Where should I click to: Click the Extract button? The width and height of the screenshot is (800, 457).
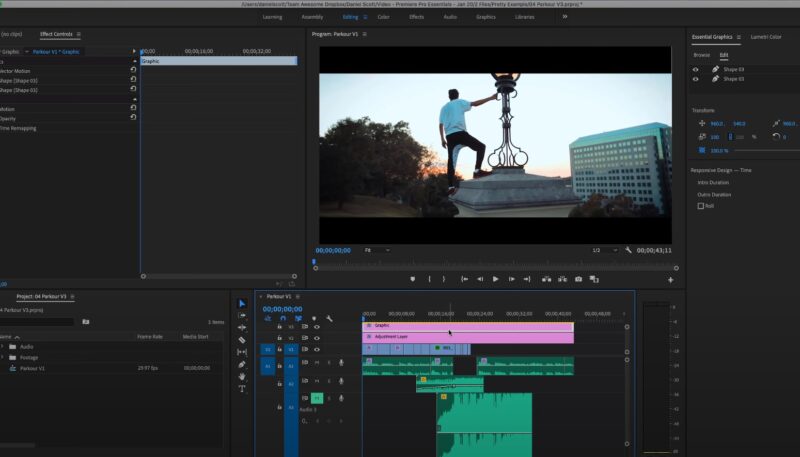point(562,279)
